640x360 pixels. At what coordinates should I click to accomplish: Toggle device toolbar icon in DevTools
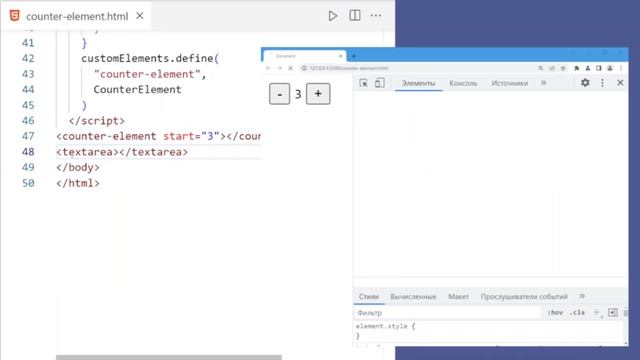380,83
